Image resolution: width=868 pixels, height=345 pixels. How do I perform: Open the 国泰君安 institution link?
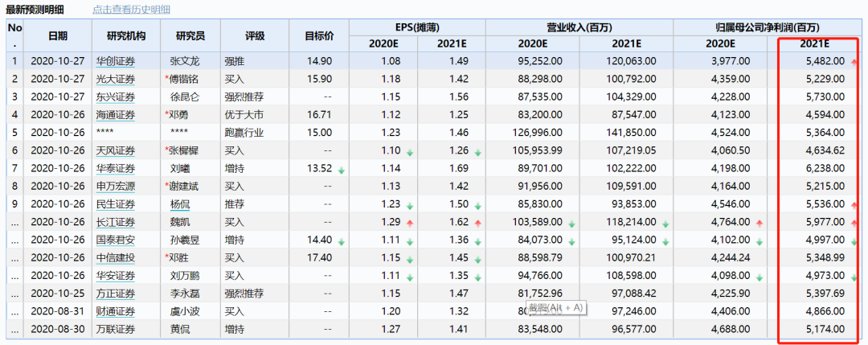click(115, 240)
